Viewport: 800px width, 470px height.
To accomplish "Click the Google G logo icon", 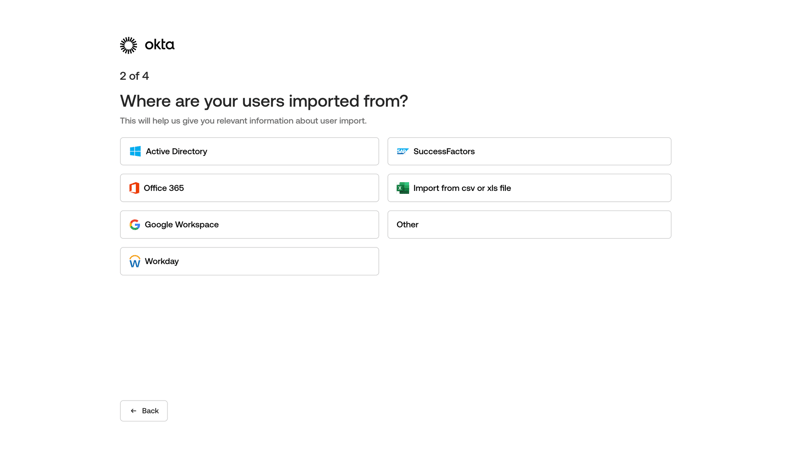I will [x=135, y=225].
